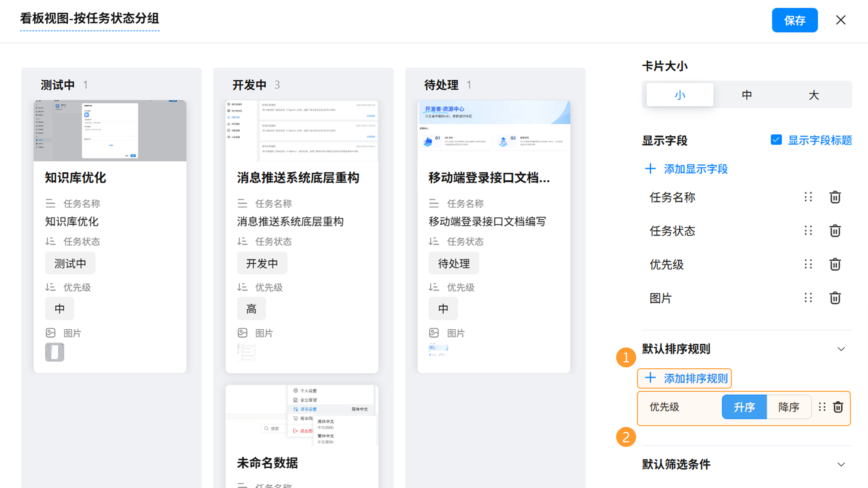Delete the 优先级 sort rule
Image resolution: width=868 pixels, height=488 pixels.
coord(838,407)
